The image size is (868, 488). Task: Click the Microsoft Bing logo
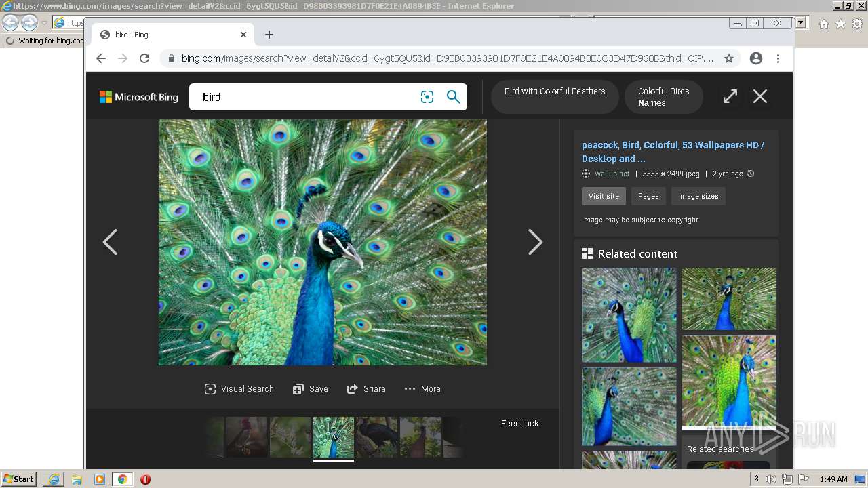[x=139, y=97]
